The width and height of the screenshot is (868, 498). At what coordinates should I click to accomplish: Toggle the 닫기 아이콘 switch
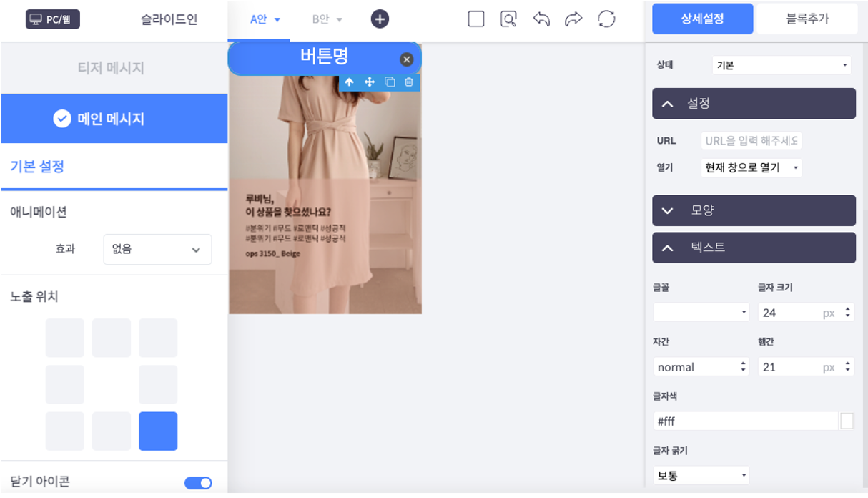pyautogui.click(x=198, y=483)
